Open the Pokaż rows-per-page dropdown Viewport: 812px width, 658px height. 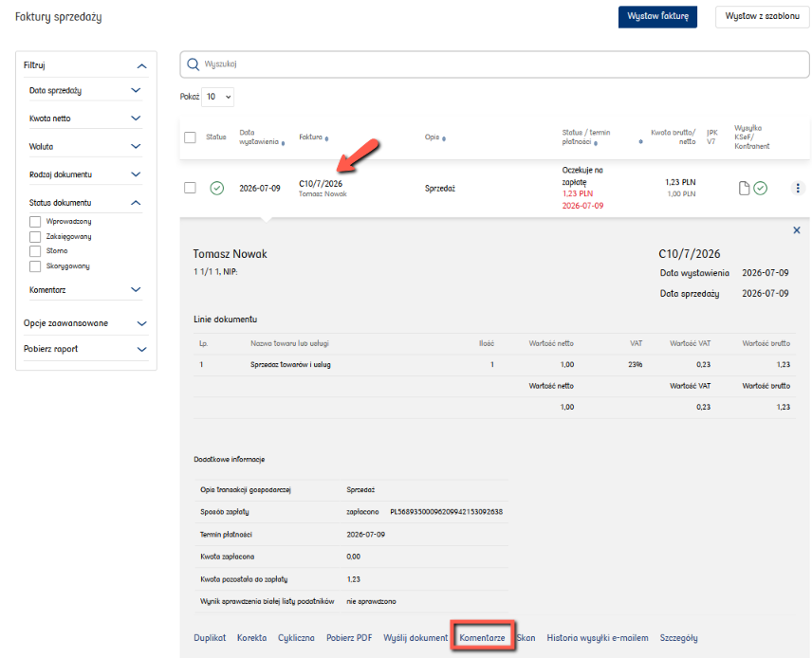217,97
